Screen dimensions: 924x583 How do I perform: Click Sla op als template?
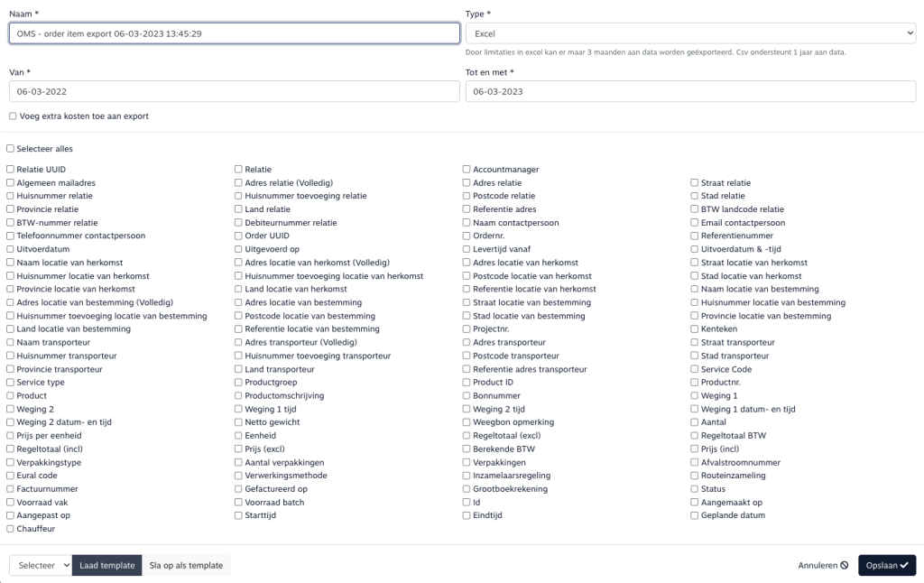[186, 566]
